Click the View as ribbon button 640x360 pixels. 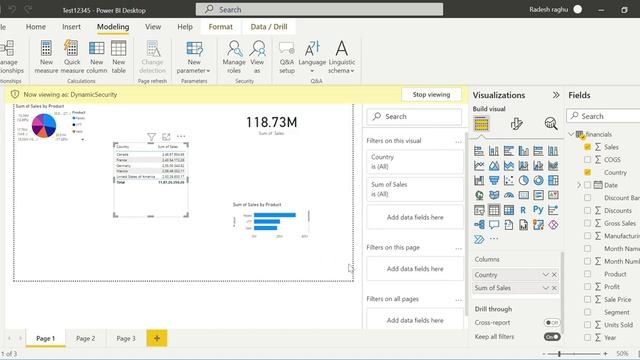pos(257,57)
